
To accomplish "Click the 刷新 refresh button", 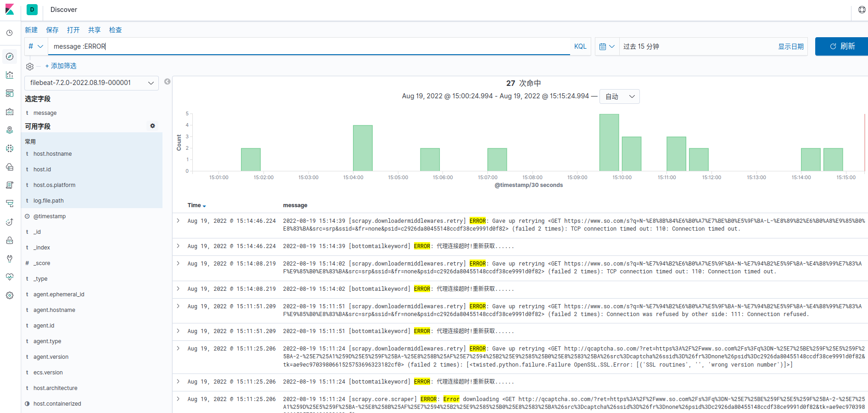I will [x=842, y=46].
